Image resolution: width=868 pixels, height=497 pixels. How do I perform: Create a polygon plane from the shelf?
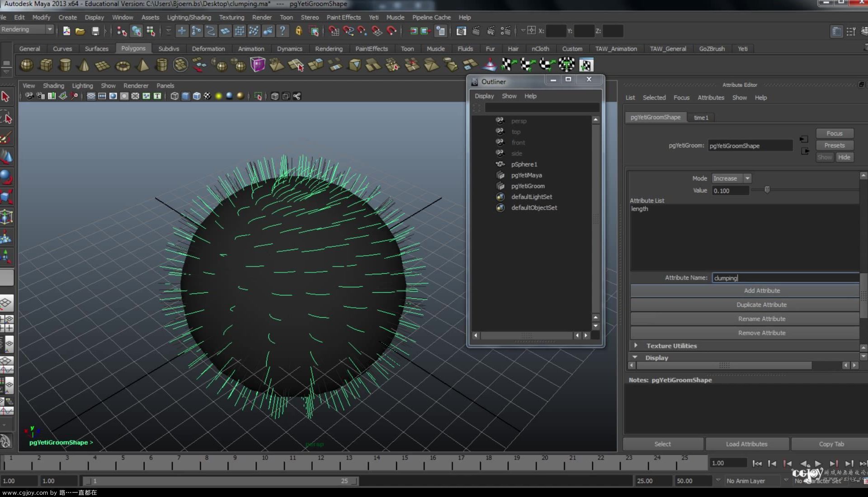coord(103,65)
